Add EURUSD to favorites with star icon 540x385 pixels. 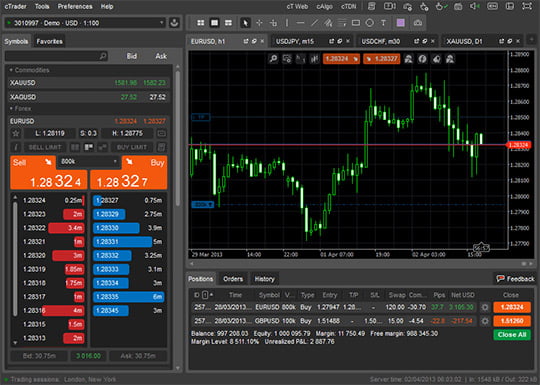pos(16,133)
